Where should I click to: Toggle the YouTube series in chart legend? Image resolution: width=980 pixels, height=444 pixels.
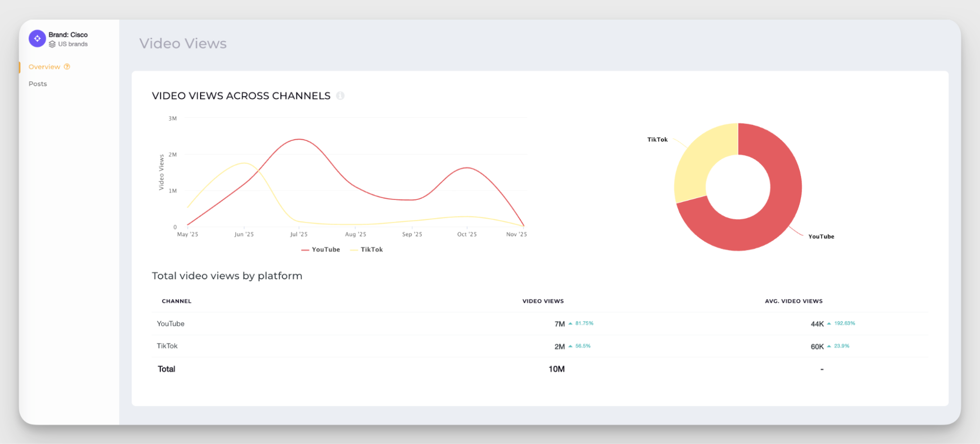(321, 249)
